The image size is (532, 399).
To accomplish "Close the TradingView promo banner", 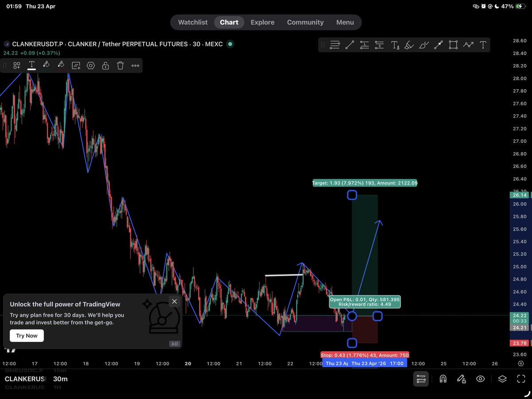I will coord(174,301).
